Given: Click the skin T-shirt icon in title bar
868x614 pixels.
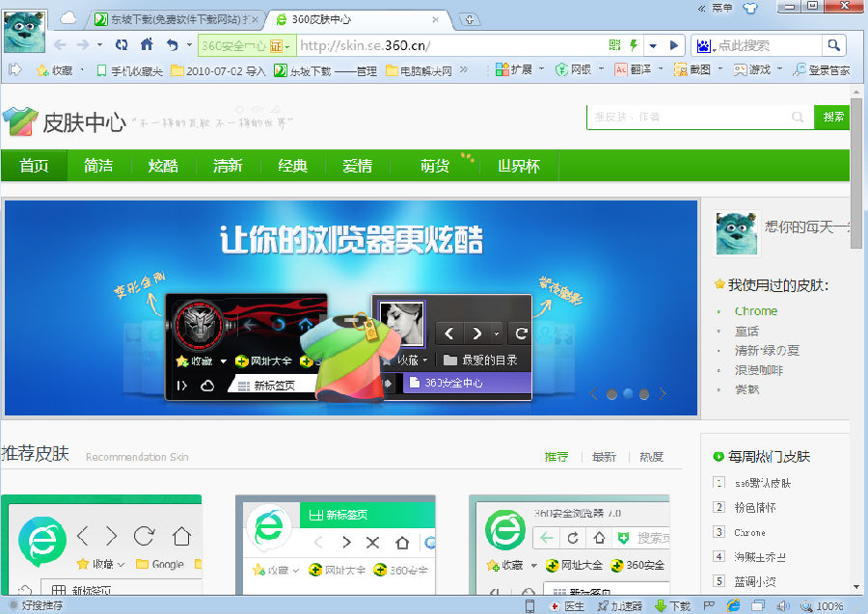Looking at the screenshot, I should [x=750, y=8].
